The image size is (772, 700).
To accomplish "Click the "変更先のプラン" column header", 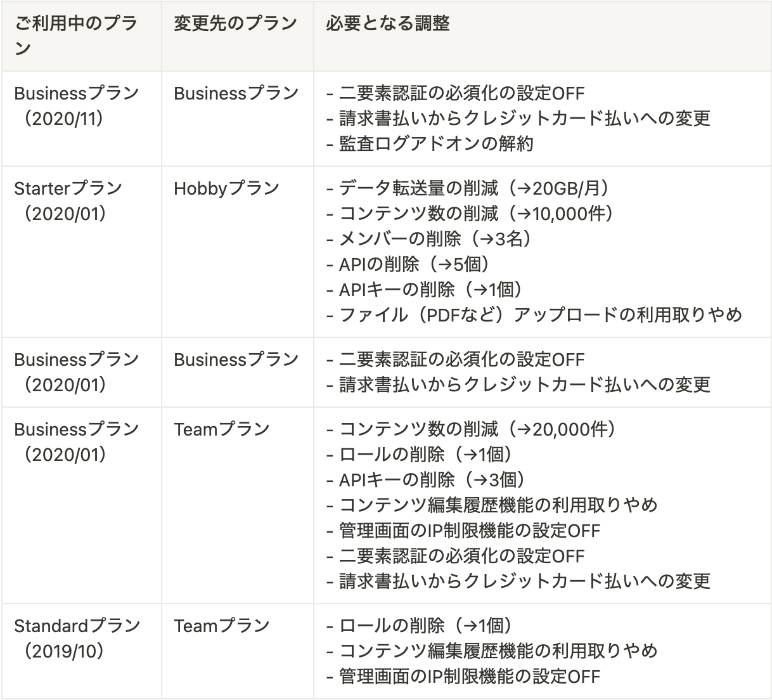I will [235, 23].
